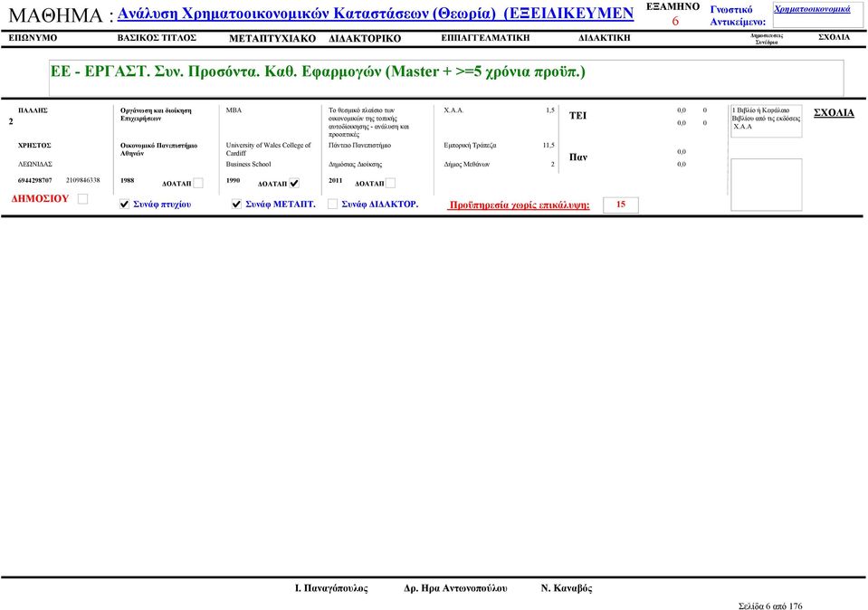The image size is (868, 610).
Task: Click the page indicator Σελίδα 6 από 176
Action: tap(770, 606)
